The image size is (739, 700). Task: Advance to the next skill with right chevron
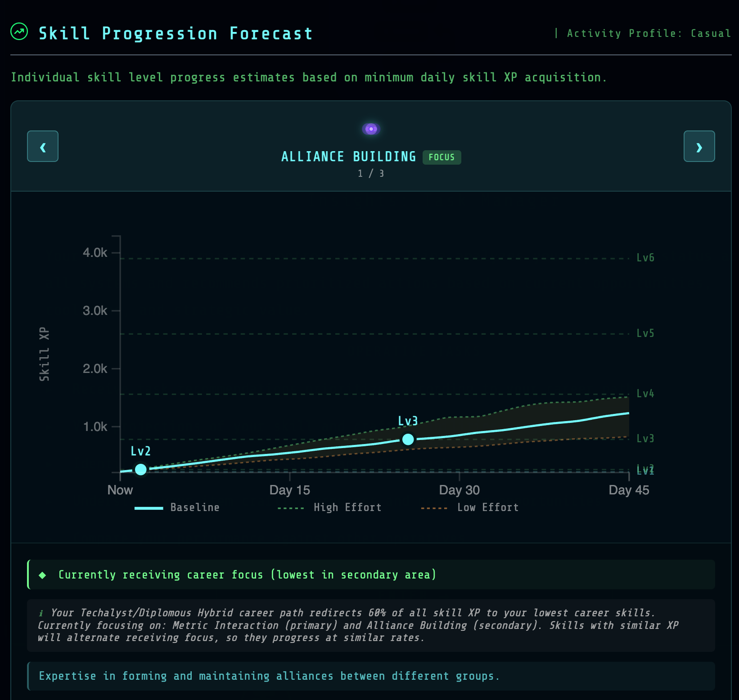click(x=699, y=146)
